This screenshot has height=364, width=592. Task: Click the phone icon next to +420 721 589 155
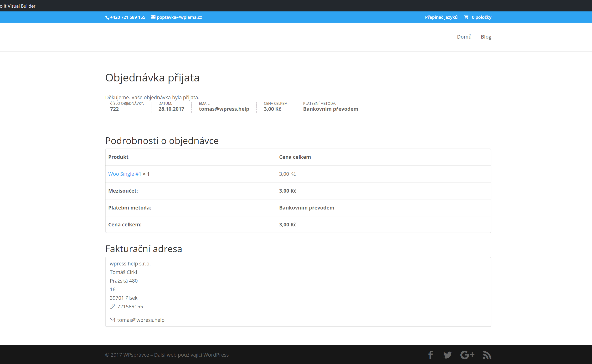[107, 17]
